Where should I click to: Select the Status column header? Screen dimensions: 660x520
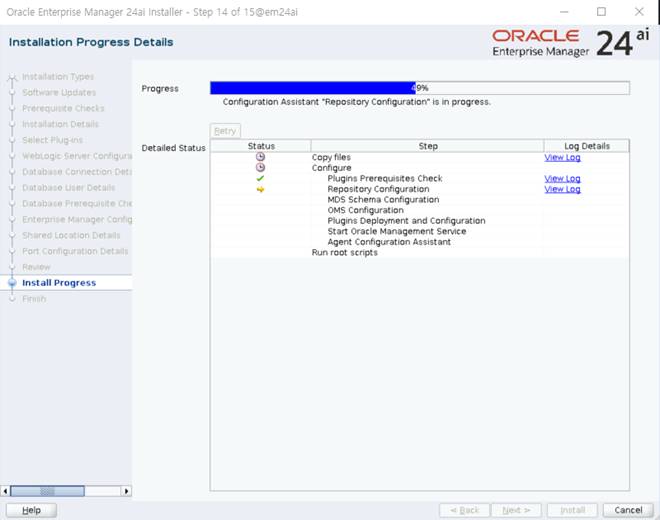[x=261, y=146]
